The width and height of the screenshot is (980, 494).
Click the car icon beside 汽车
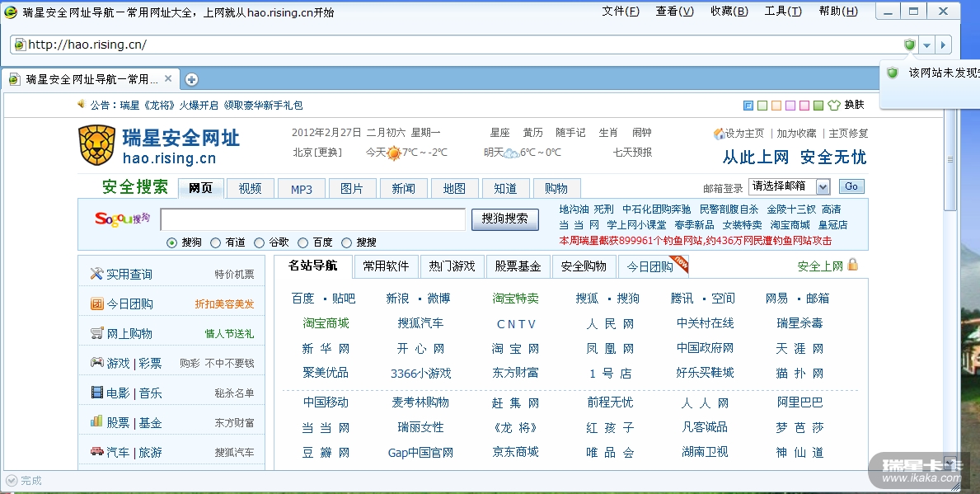[96, 451]
